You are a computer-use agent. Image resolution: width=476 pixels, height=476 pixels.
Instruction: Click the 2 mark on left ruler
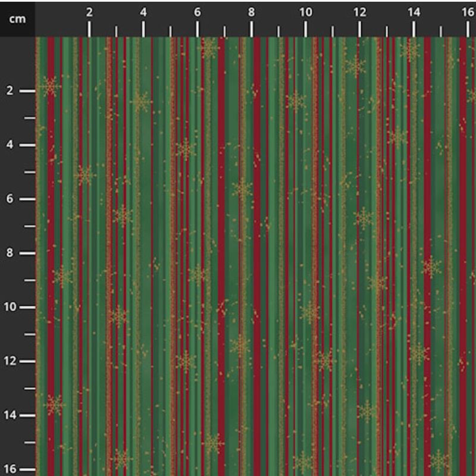pyautogui.click(x=10, y=90)
